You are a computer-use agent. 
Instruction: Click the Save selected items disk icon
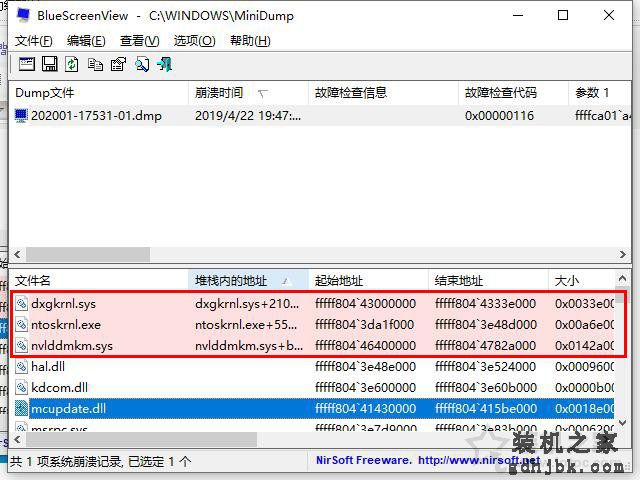[x=50, y=64]
